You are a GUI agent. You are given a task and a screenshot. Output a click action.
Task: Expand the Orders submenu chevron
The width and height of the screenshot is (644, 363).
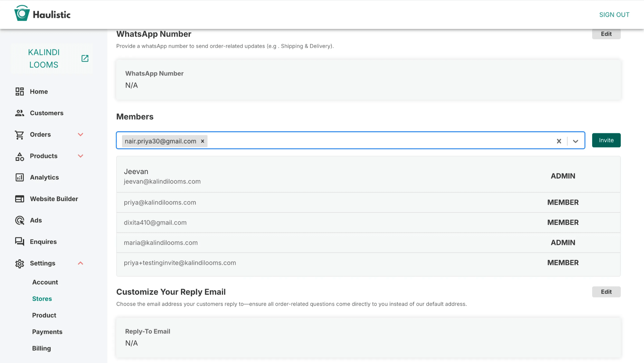click(x=80, y=135)
